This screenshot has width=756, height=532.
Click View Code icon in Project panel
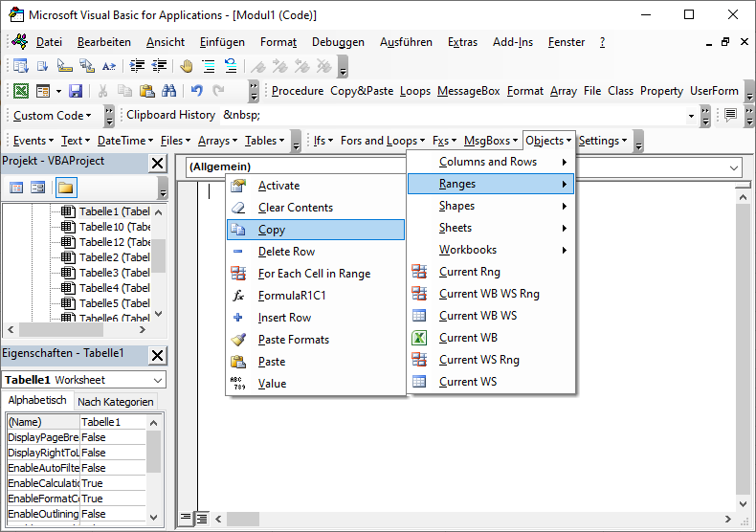(16, 188)
